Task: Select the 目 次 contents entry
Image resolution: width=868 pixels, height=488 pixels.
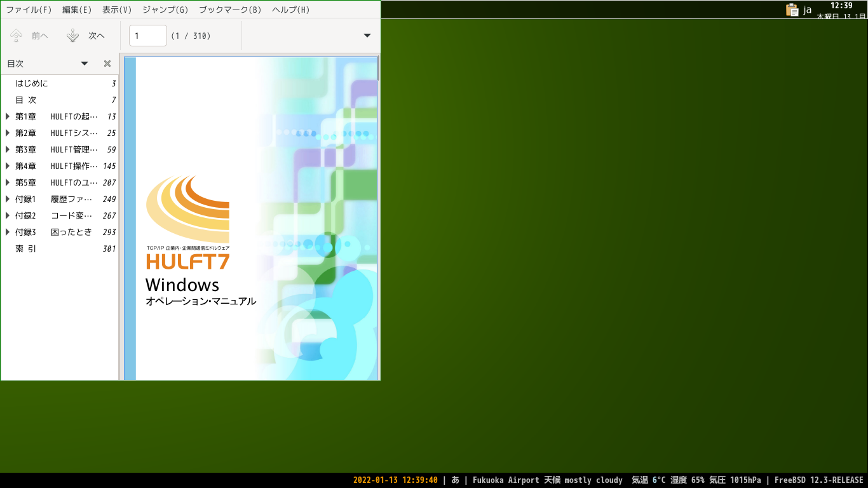Action: pyautogui.click(x=60, y=100)
